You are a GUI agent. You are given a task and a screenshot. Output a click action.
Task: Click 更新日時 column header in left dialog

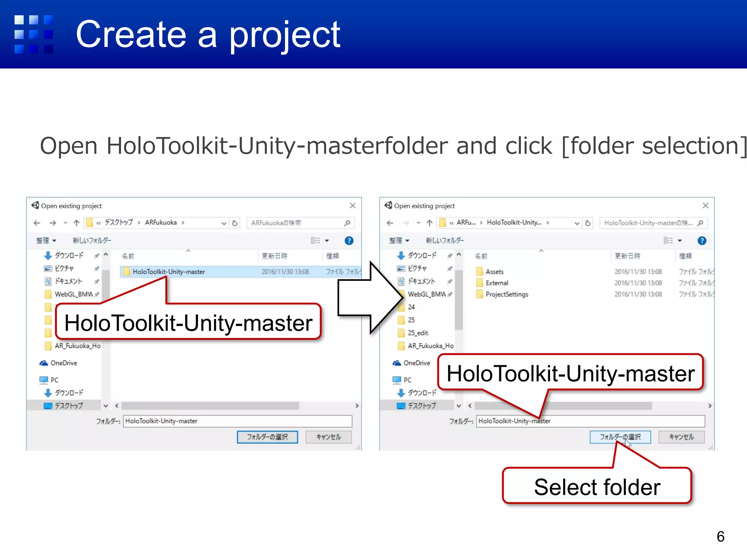pos(274,256)
